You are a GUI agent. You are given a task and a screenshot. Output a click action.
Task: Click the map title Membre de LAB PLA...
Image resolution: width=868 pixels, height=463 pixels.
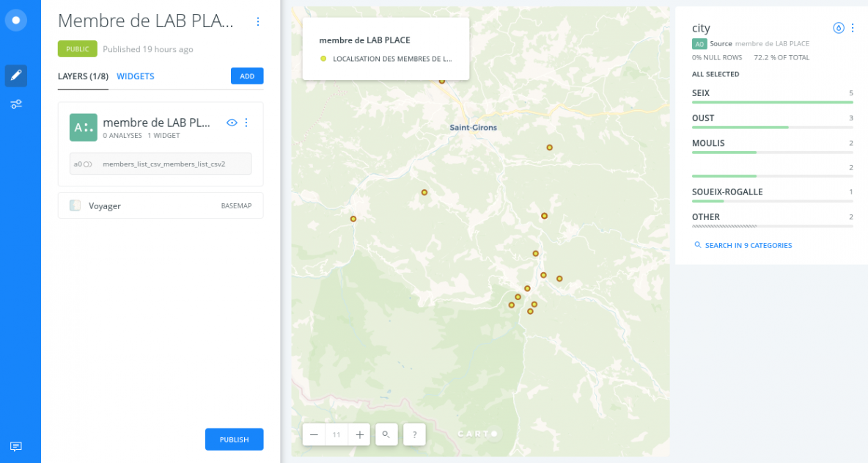click(146, 21)
